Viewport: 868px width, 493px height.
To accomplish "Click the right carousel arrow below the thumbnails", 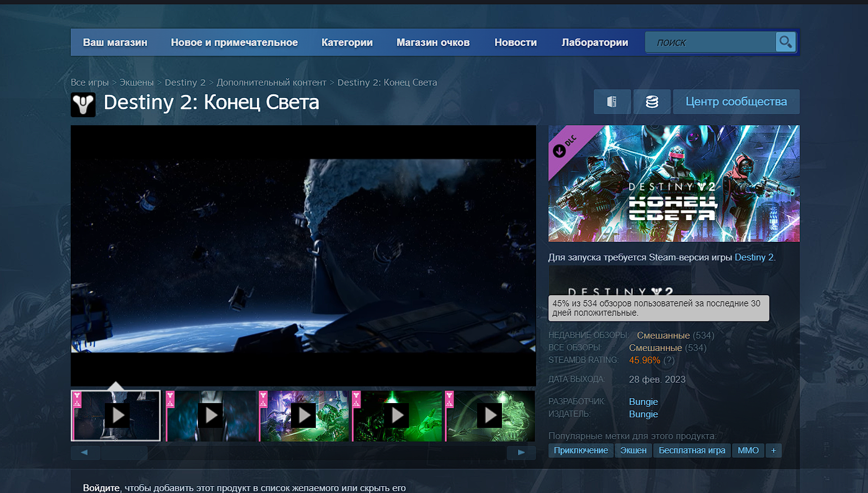I will pos(522,452).
